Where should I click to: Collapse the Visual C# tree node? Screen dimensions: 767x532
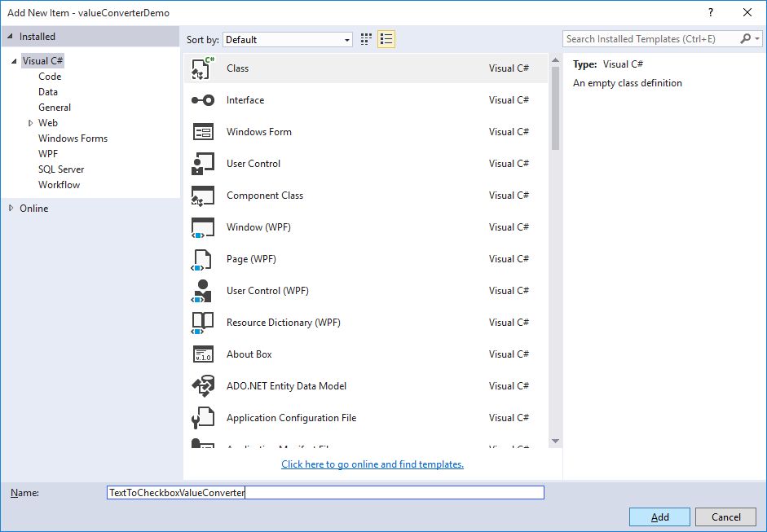14,61
